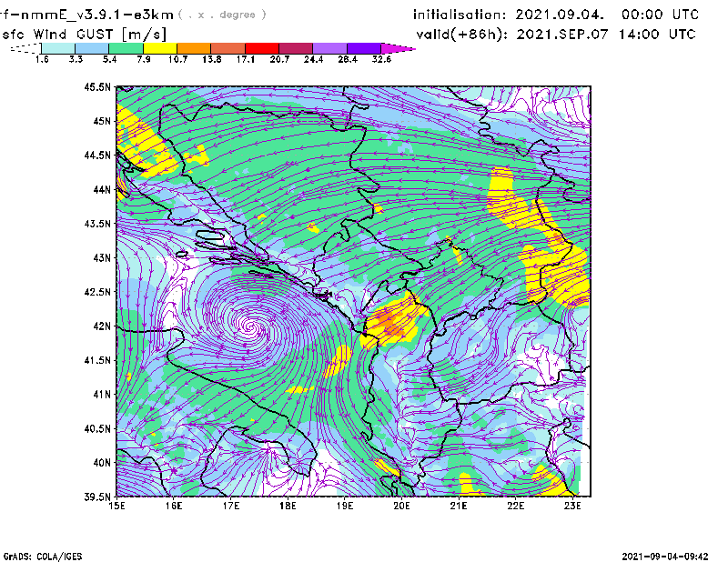This screenshot has width=728, height=562.
Task: Pick the green 5.4–7.9 legend swatch
Action: click(x=126, y=48)
